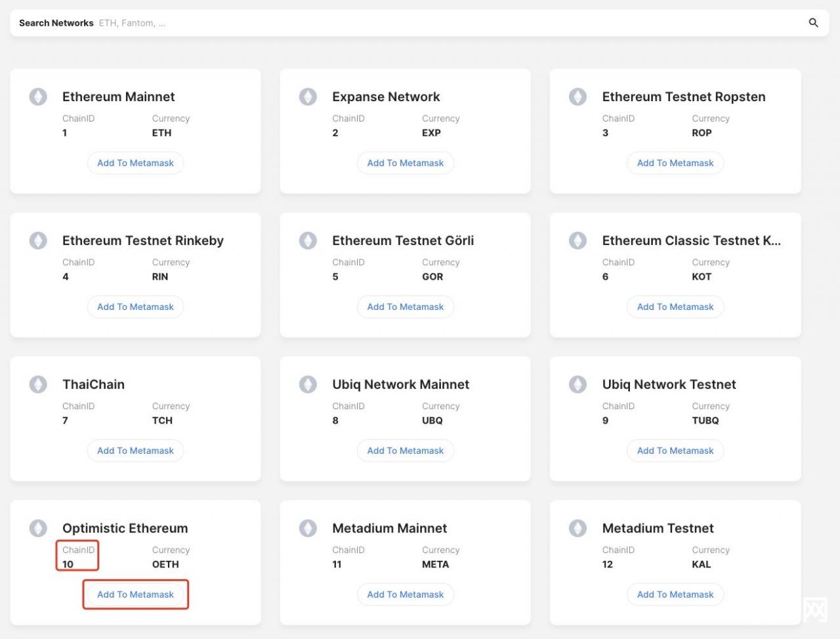The height and width of the screenshot is (639, 840).
Task: Add Metadium Testnet to Metamask
Action: (x=675, y=594)
